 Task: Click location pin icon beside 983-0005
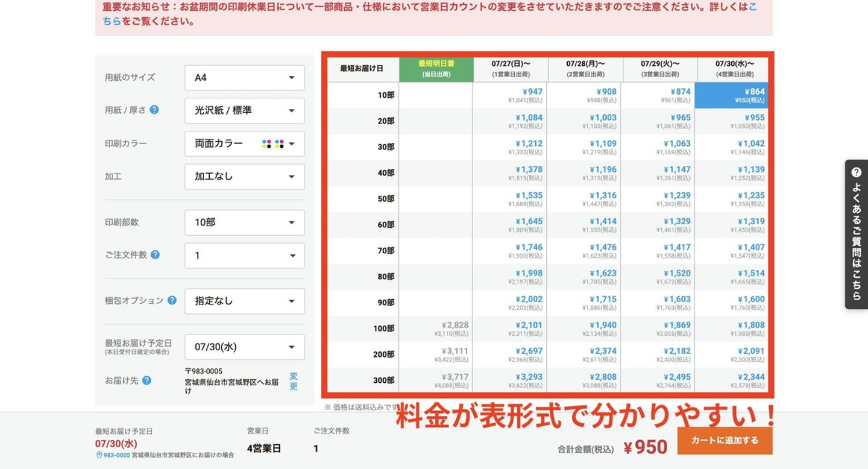point(99,455)
